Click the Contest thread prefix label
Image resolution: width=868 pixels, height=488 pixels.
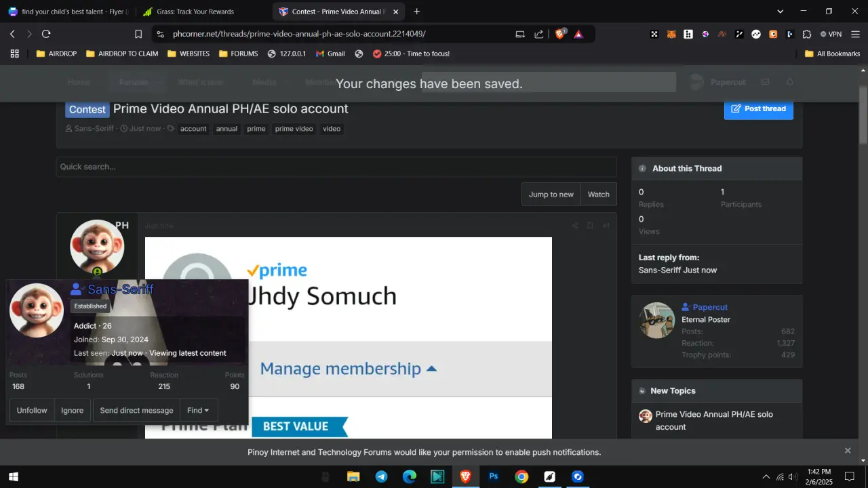point(87,109)
